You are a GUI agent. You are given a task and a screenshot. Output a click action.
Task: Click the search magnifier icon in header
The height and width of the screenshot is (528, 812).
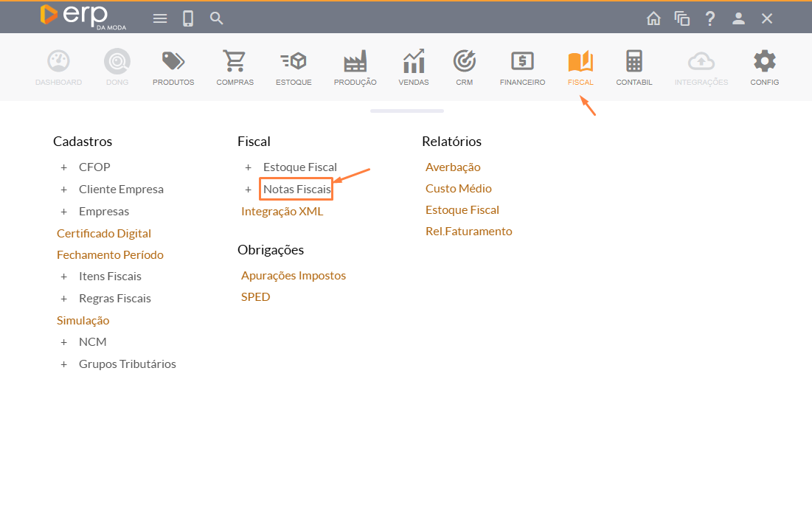click(x=216, y=18)
